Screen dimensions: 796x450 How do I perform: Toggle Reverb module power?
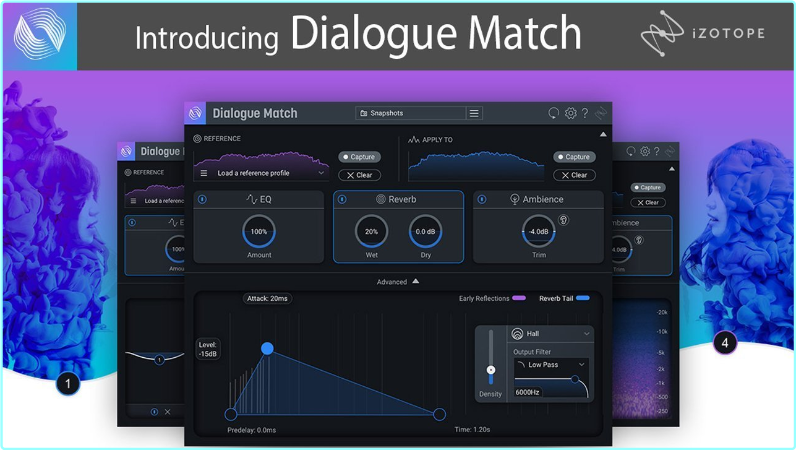coord(342,200)
